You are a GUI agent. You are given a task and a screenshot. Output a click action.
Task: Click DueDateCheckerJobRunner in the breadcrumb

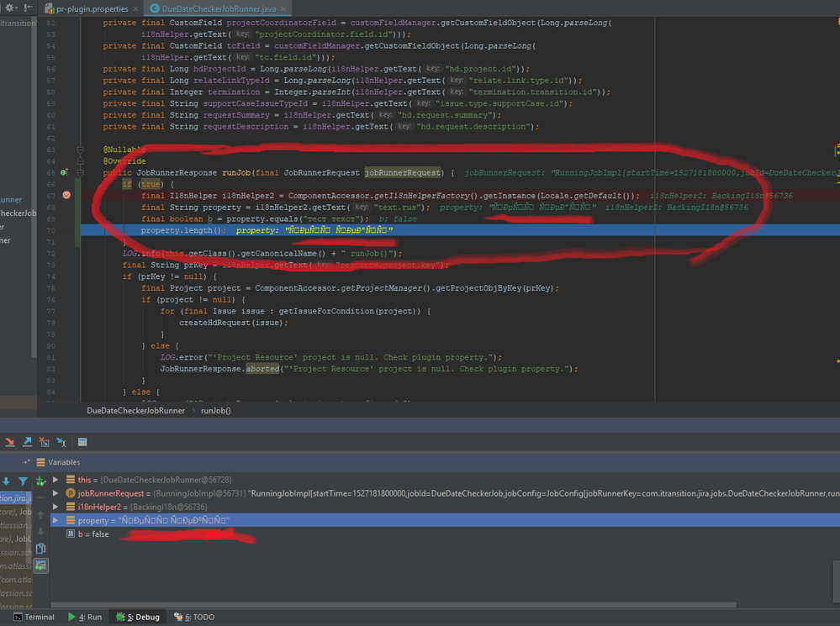tap(135, 411)
